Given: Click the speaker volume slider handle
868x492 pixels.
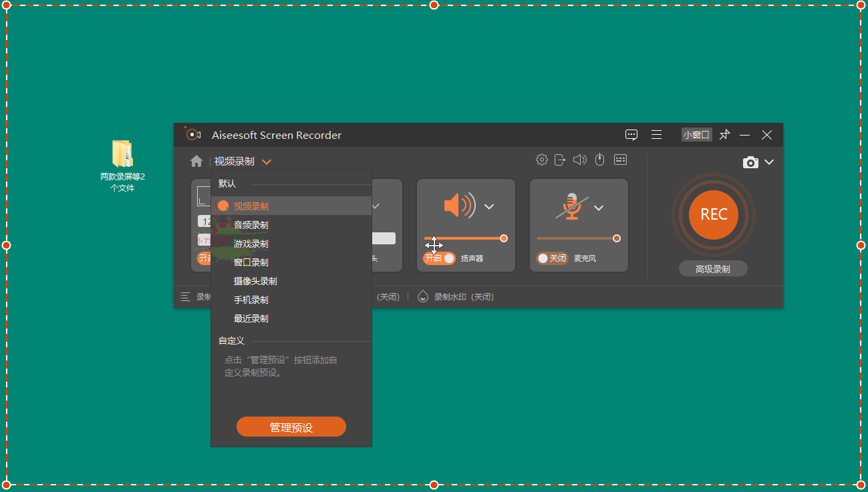Looking at the screenshot, I should [x=504, y=238].
